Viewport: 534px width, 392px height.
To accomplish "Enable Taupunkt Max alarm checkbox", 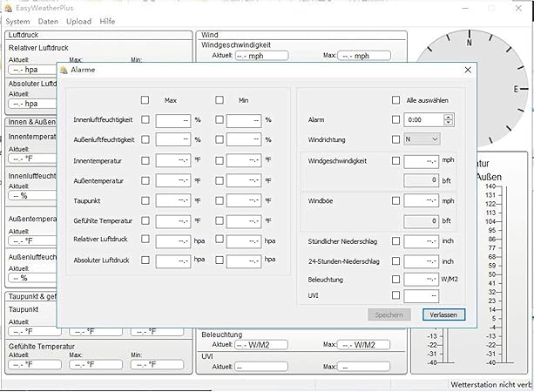I will (x=145, y=199).
